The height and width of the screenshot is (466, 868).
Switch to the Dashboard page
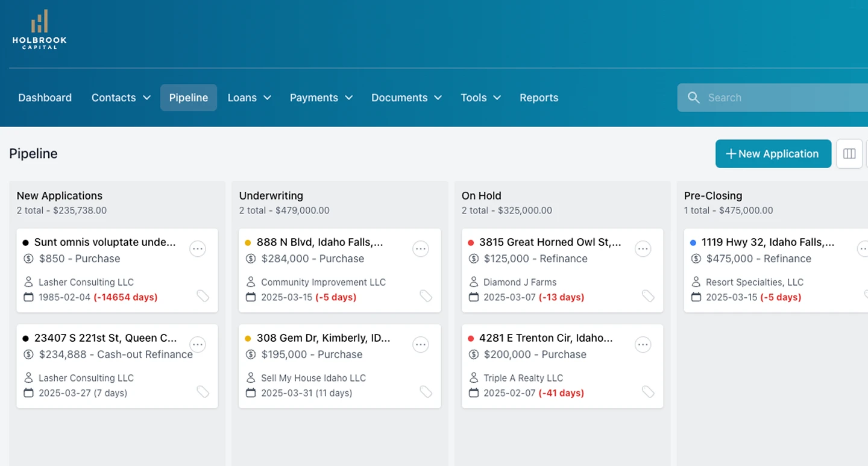[x=45, y=97]
